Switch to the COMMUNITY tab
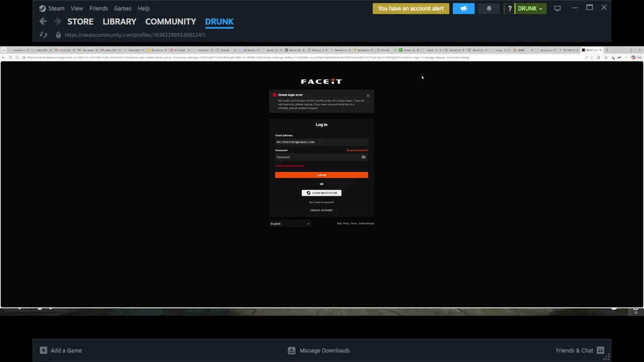This screenshot has width=644, height=362. click(171, 22)
